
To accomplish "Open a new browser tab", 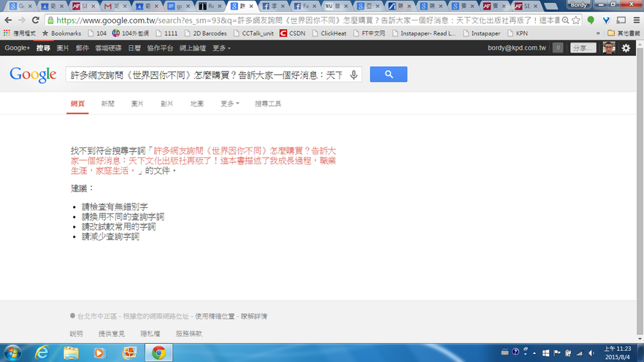I will (551, 6).
